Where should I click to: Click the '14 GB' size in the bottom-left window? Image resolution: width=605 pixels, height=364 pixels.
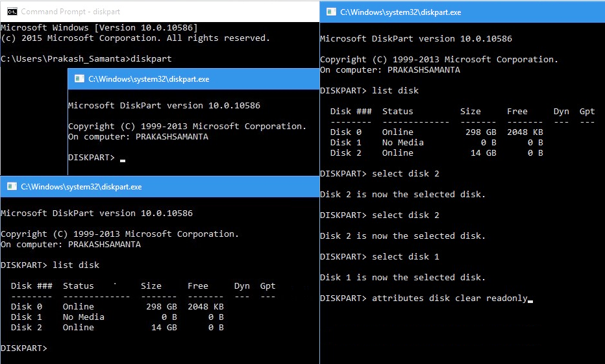tap(164, 328)
